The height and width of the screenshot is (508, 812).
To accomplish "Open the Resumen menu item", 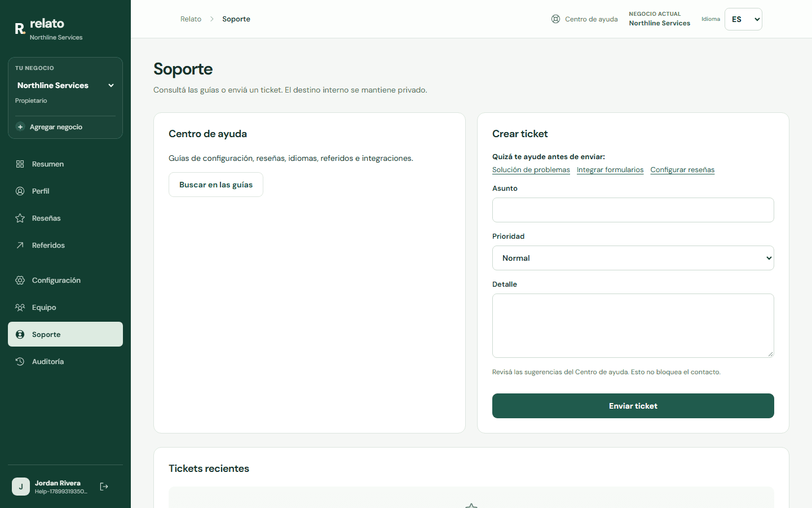I will point(65,164).
